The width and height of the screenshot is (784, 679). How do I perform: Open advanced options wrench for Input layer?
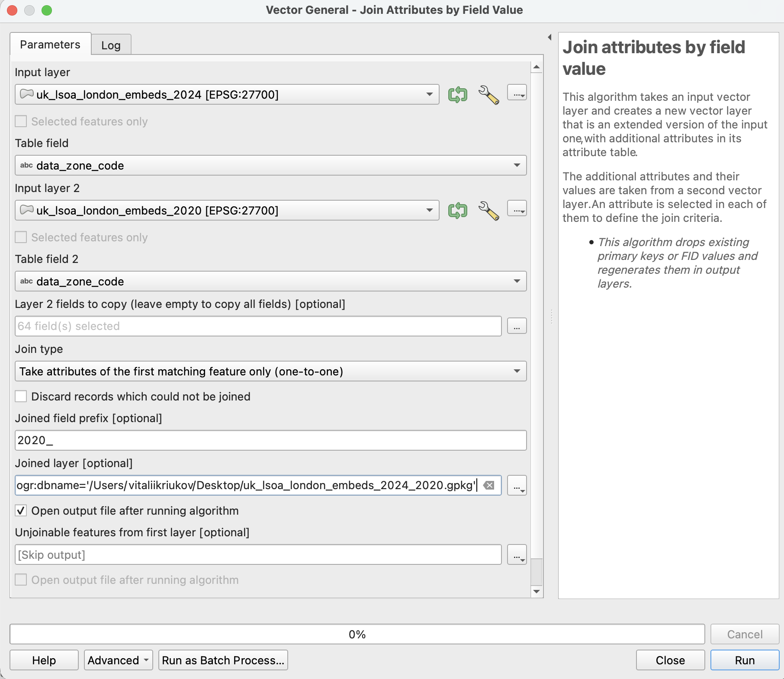(x=488, y=94)
